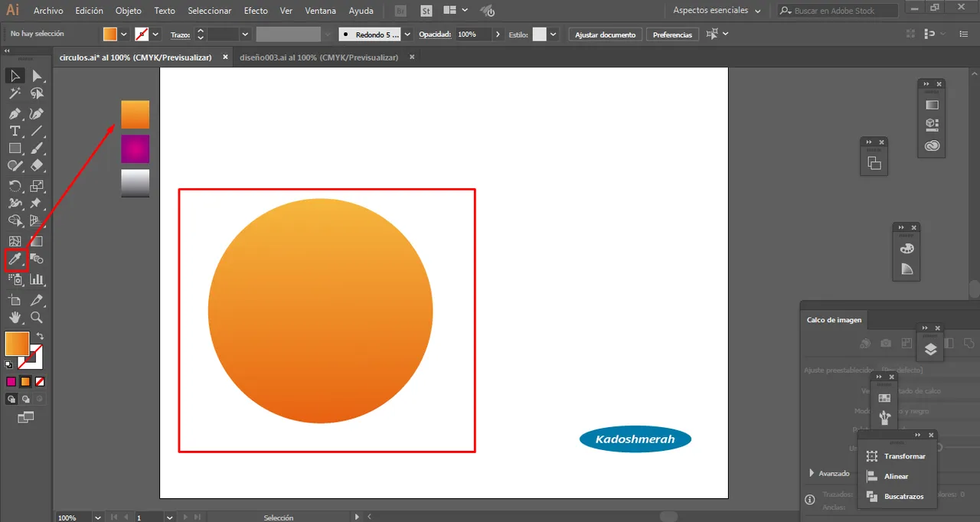
Task: Select the Direct Selection tool
Action: (x=36, y=76)
